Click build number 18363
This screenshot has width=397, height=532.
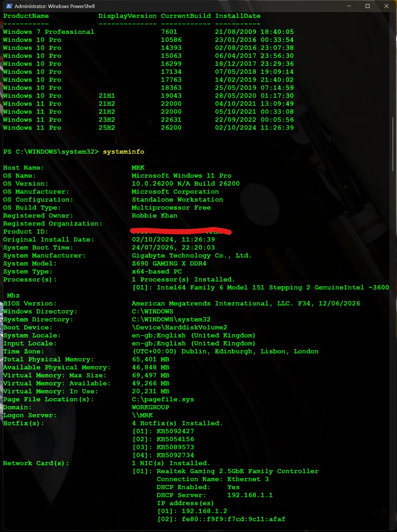pyautogui.click(x=171, y=88)
